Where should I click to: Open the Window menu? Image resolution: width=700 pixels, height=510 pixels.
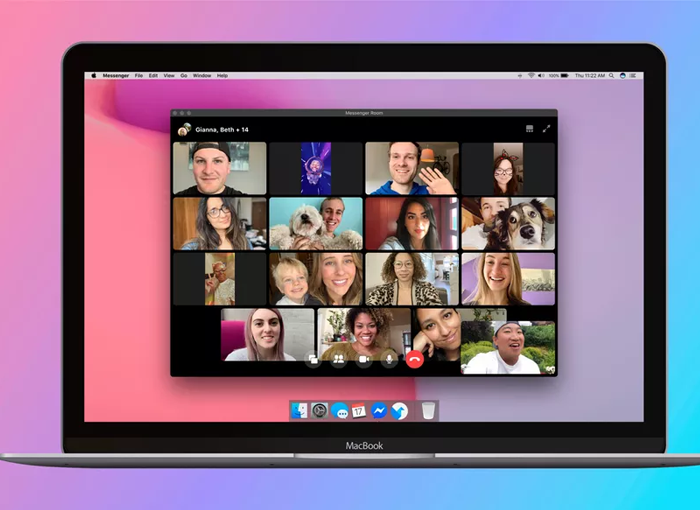pos(202,76)
